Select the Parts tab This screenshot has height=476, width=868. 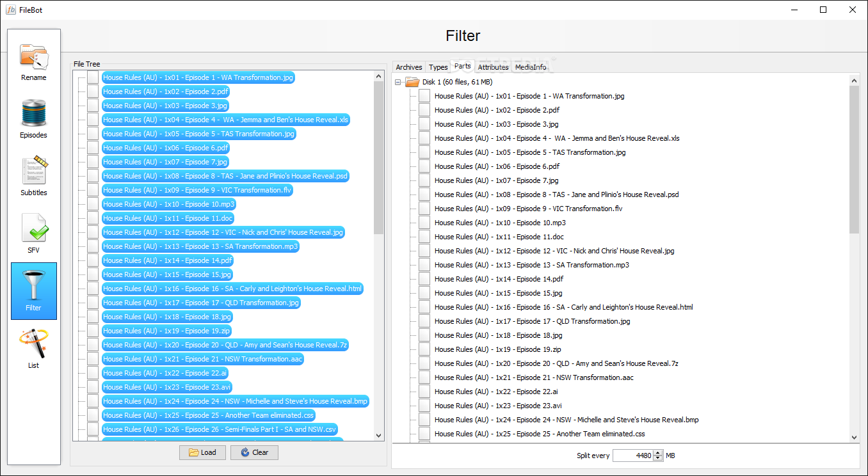[x=463, y=66]
